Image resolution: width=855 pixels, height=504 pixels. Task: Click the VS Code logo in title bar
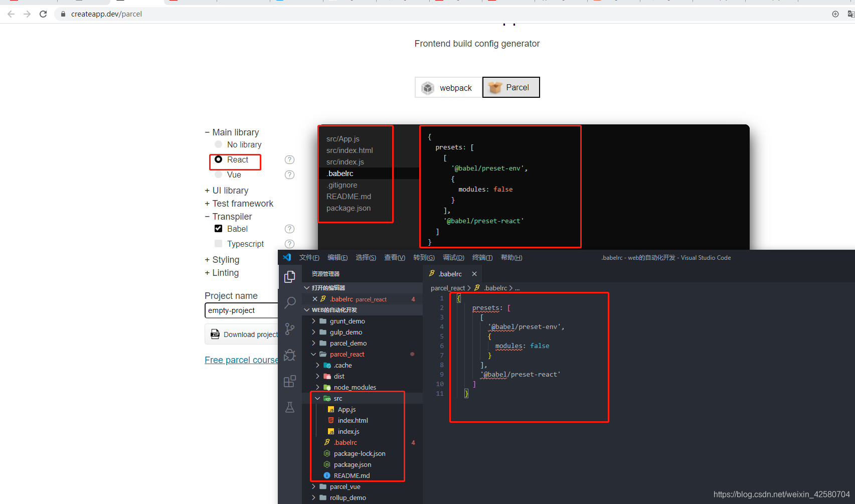(x=287, y=257)
